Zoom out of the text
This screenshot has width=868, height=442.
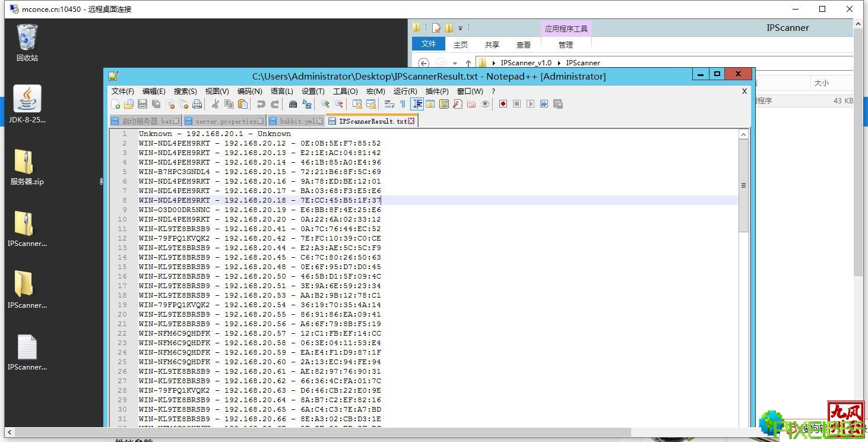339,104
